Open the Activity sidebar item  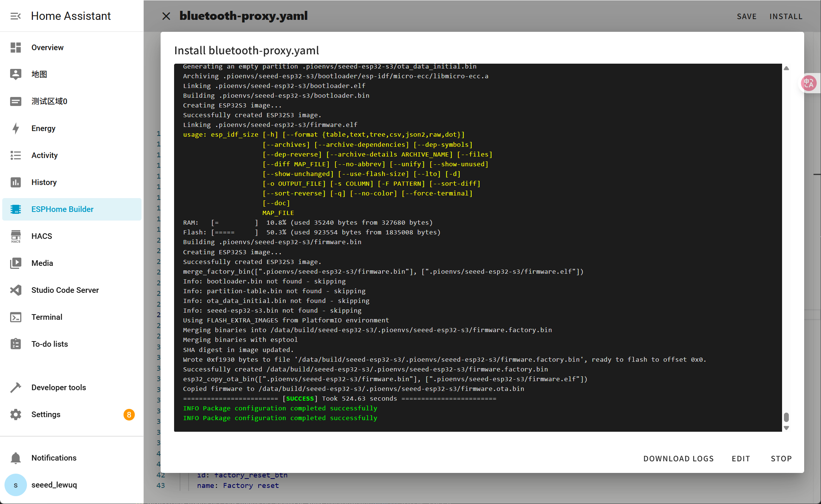coord(45,155)
